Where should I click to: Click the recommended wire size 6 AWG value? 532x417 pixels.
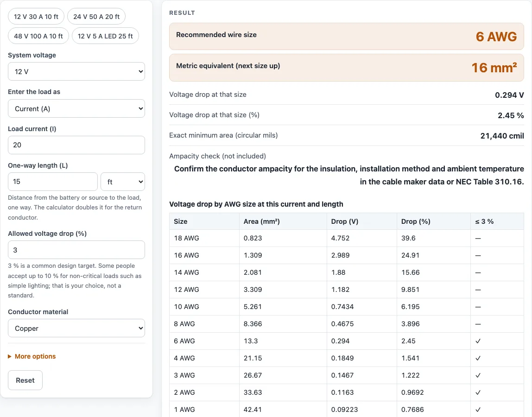(496, 37)
